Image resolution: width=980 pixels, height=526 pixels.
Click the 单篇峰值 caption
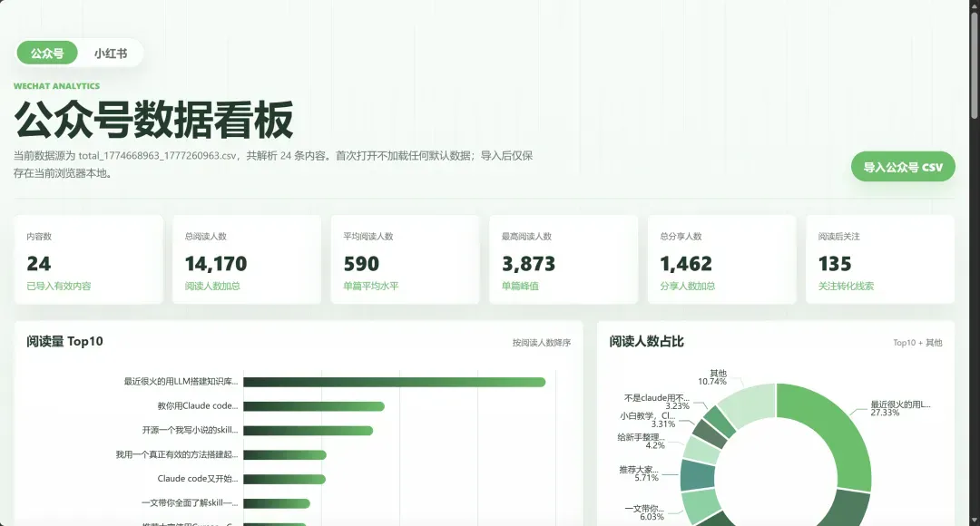tap(520, 286)
